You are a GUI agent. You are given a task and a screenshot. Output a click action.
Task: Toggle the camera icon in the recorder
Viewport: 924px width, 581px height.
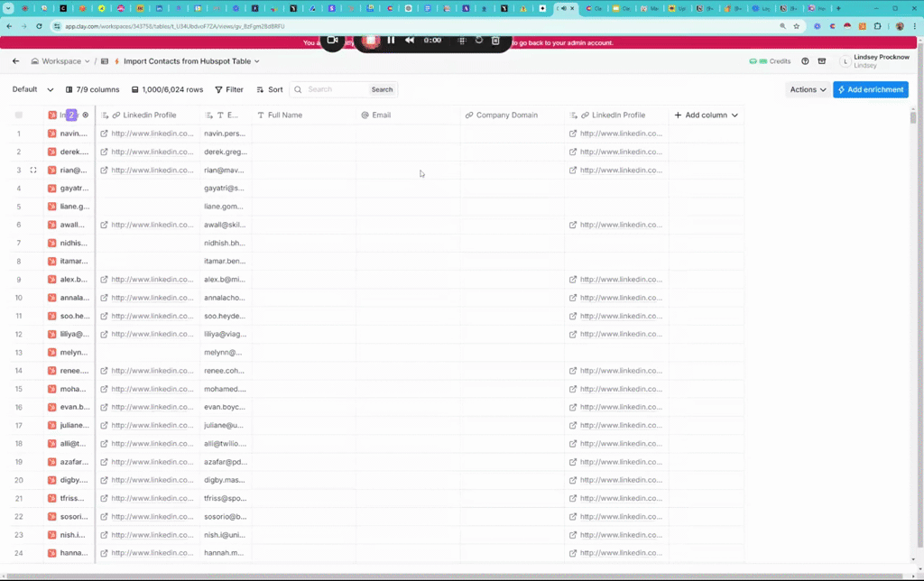click(332, 41)
